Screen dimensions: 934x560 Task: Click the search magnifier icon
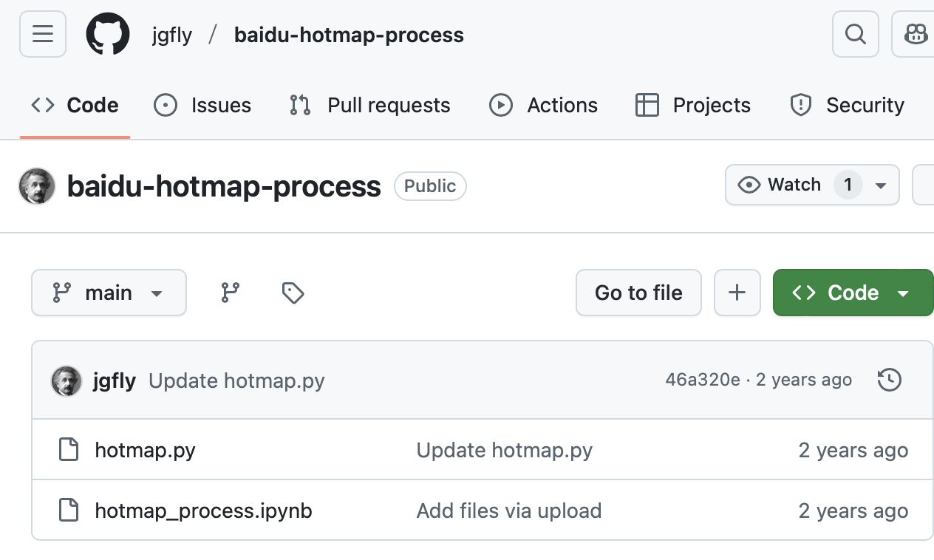point(855,34)
